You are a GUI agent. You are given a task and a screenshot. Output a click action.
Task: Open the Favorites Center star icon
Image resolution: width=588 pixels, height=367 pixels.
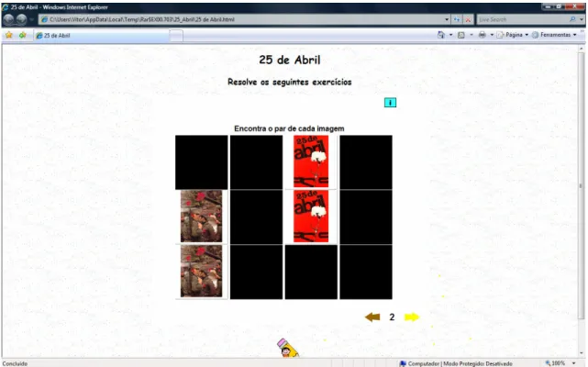9,35
